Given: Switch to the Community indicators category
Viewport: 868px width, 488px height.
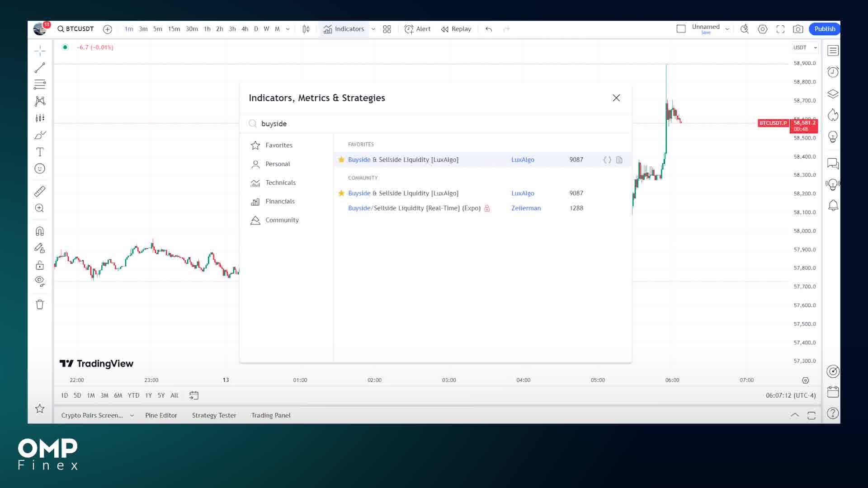Looking at the screenshot, I should coord(282,220).
